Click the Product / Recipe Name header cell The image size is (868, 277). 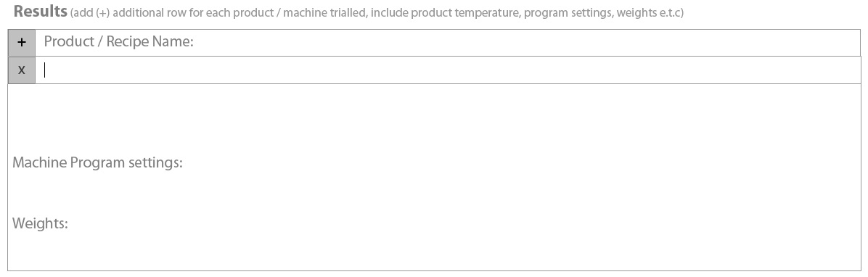(x=448, y=43)
